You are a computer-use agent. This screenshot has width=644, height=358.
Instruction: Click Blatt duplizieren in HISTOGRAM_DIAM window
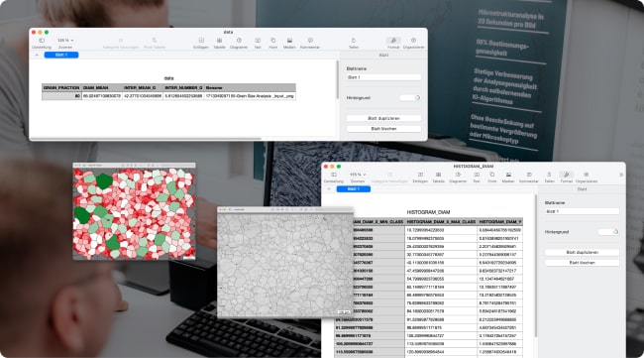click(582, 252)
